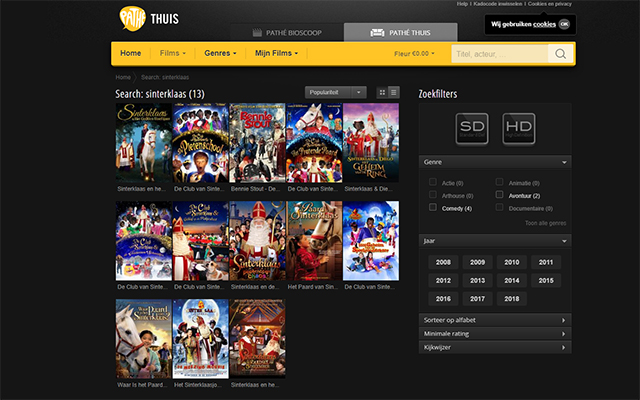
Task: Check the Comedy (4) checkbox
Action: tap(433, 207)
